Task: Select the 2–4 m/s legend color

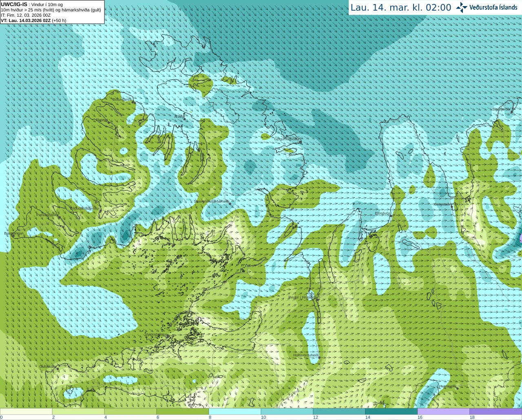Action: (78, 411)
